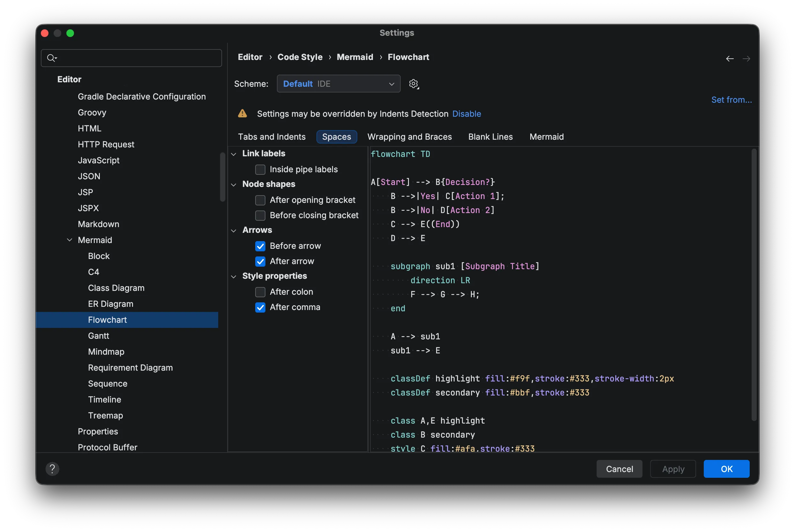Check the After opening bracket option

coord(260,200)
